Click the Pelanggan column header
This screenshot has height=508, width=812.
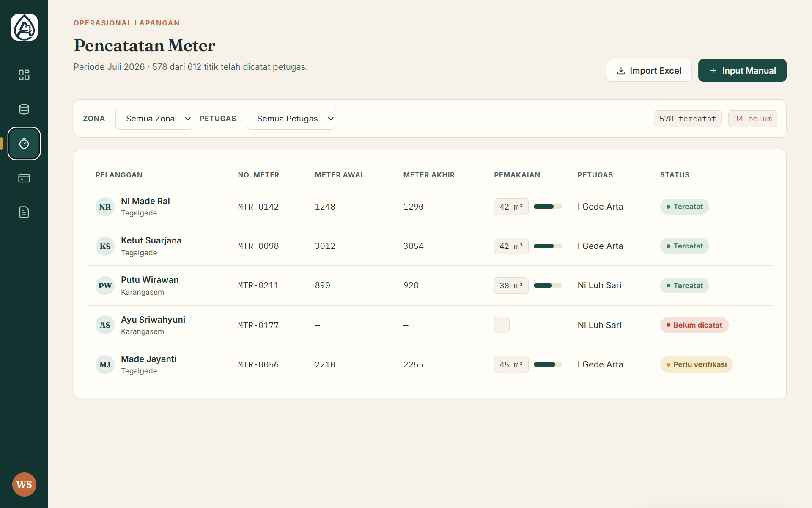coord(119,175)
